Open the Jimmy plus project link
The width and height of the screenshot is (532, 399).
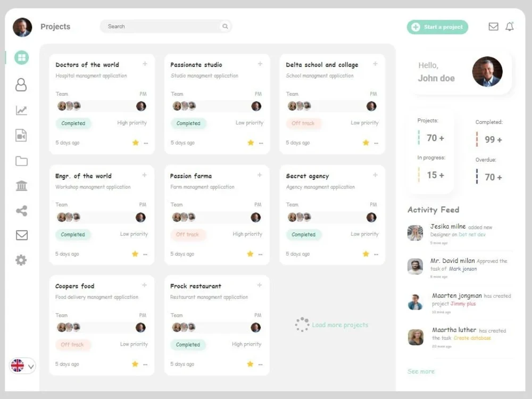tap(463, 304)
